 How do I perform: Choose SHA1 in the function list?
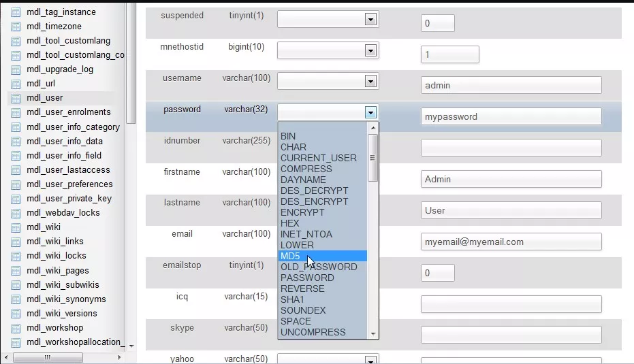coord(293,299)
